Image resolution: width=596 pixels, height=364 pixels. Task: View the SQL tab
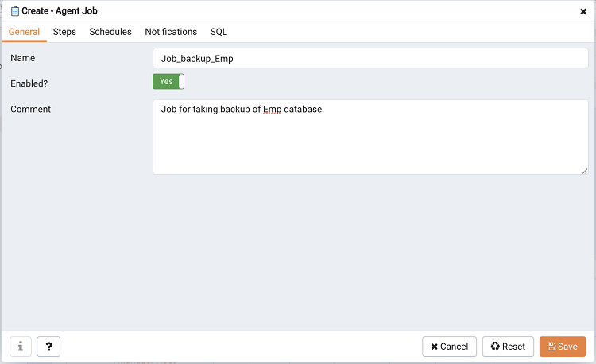219,32
